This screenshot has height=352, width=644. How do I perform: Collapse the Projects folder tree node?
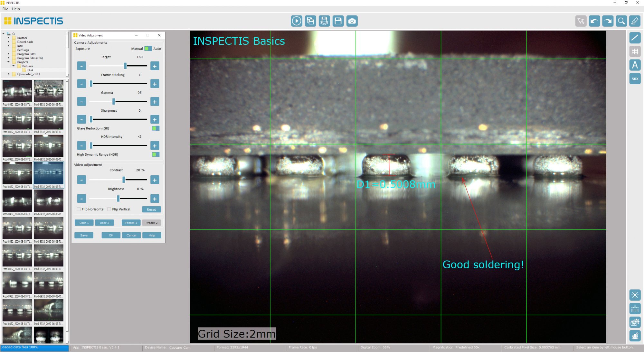tap(8, 62)
